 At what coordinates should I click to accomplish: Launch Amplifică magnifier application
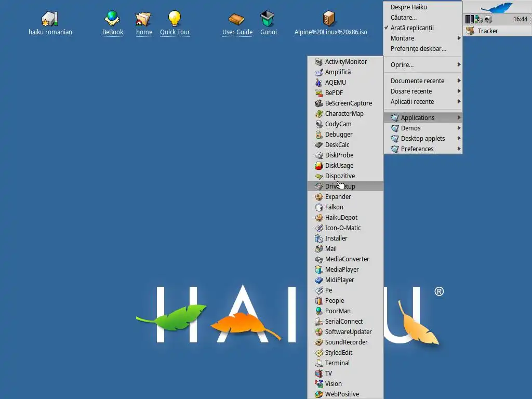point(345,72)
